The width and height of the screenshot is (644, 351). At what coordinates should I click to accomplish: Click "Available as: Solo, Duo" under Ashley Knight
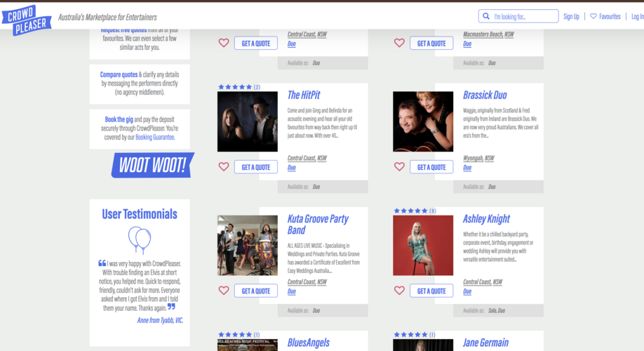click(484, 311)
